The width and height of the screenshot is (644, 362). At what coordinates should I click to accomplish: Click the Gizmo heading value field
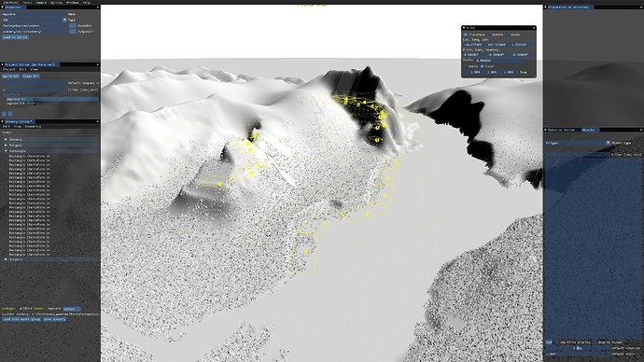click(523, 55)
